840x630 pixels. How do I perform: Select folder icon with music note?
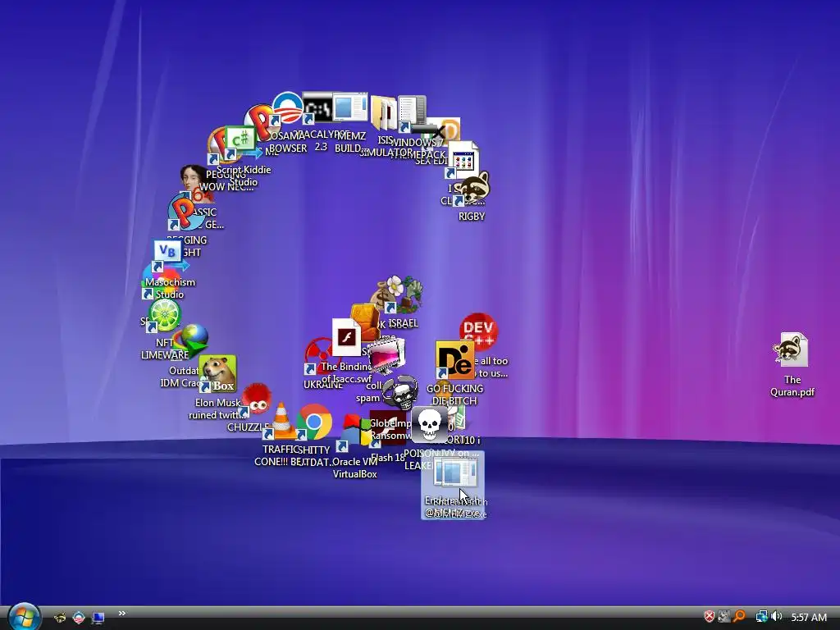click(x=384, y=113)
